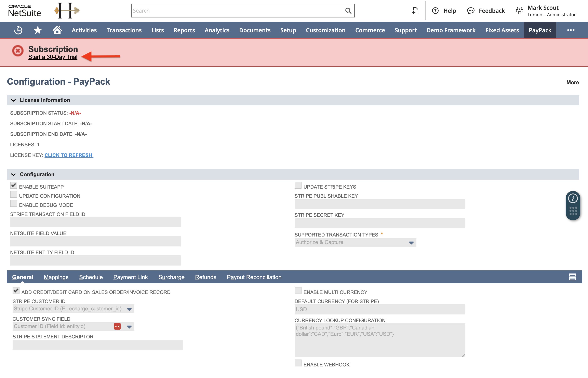
Task: Toggle Add Credit/Debit Card on Sales Order checkbox
Action: point(16,291)
